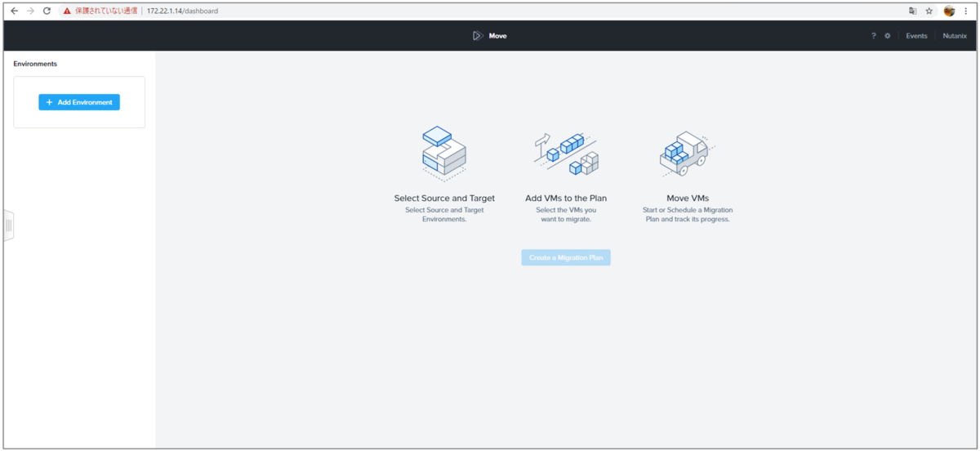Click the insecure connection warning text
The width and height of the screenshot is (980, 451).
pyautogui.click(x=106, y=11)
